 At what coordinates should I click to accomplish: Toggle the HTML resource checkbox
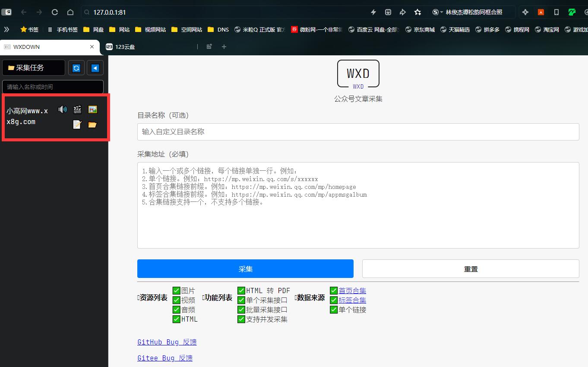coord(176,319)
